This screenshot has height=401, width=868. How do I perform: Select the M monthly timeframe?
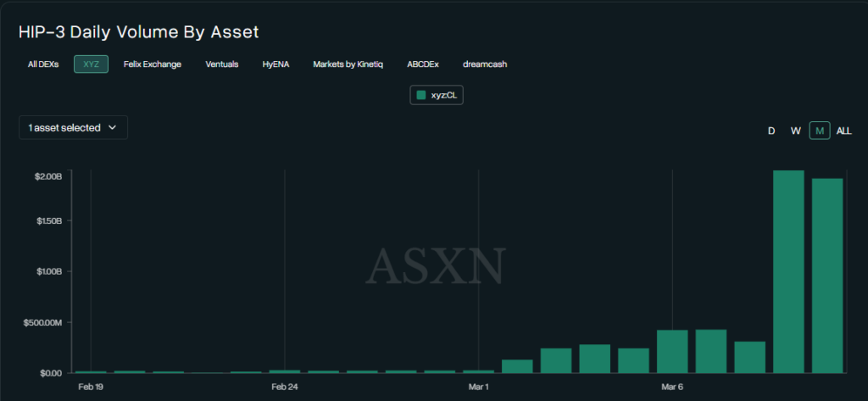click(x=820, y=131)
